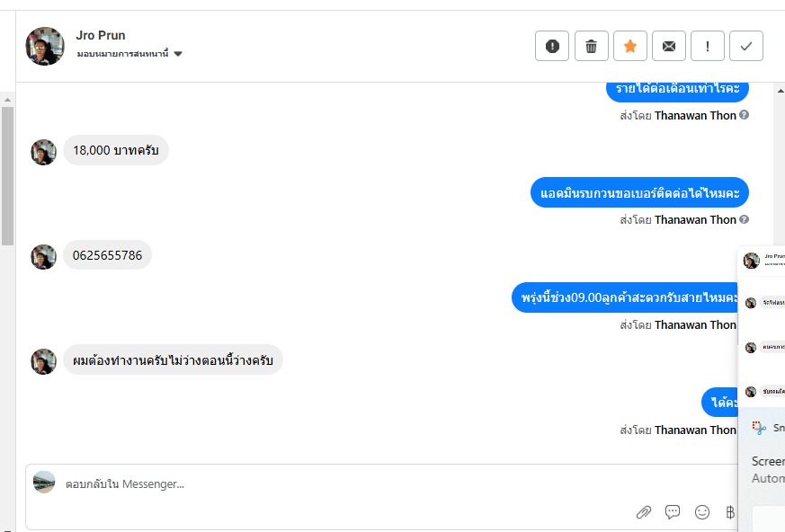Click the scrollbar up arrow
The width and height of the screenshot is (785, 532).
(7, 98)
